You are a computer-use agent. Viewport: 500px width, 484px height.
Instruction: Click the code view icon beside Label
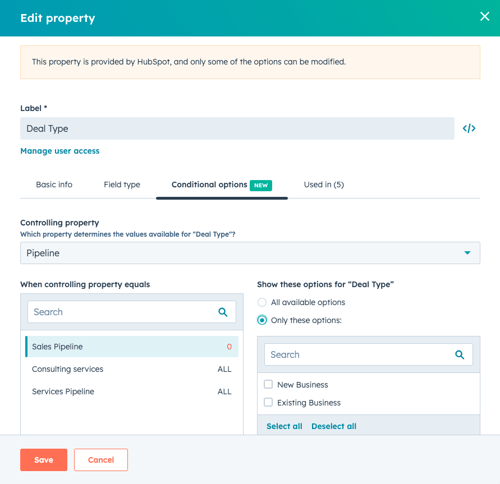[469, 128]
